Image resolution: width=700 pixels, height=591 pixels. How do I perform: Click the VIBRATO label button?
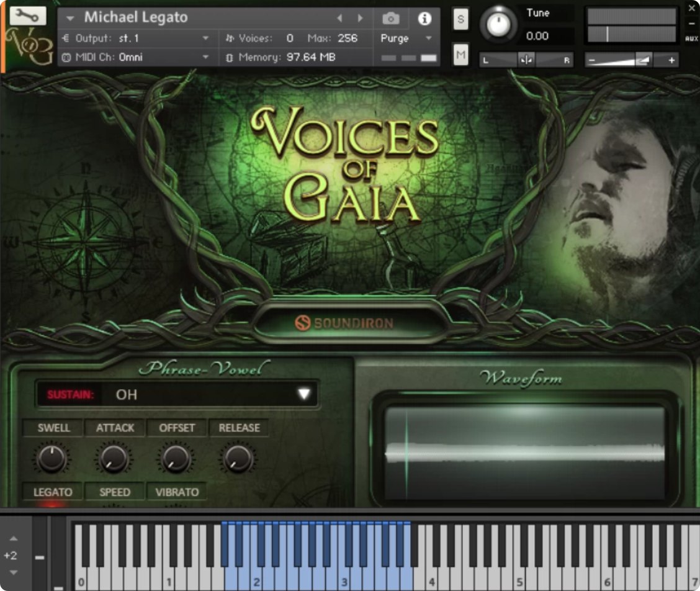pos(177,492)
